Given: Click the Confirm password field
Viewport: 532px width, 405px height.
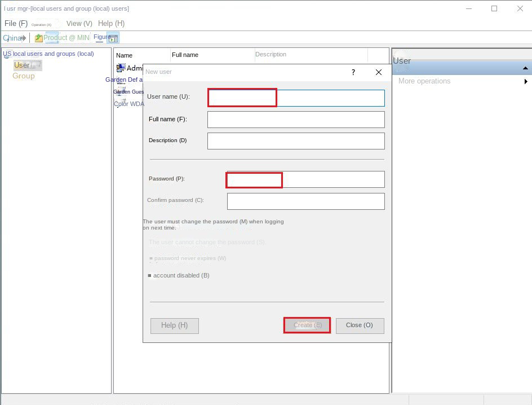Looking at the screenshot, I should (305, 201).
